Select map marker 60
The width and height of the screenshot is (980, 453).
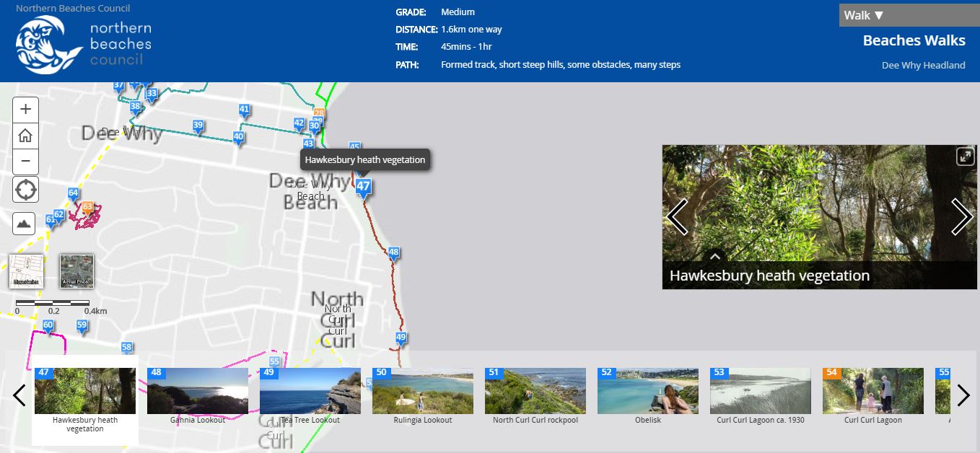click(48, 327)
